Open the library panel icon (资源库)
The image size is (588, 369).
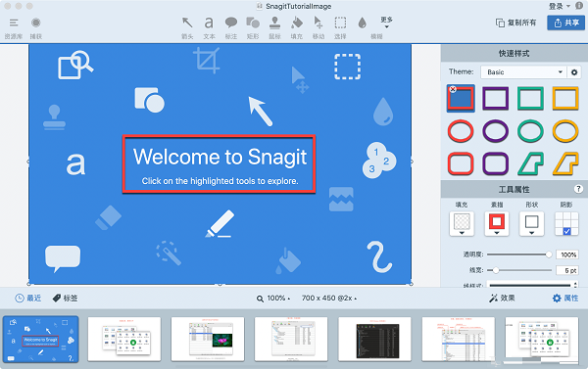(14, 23)
